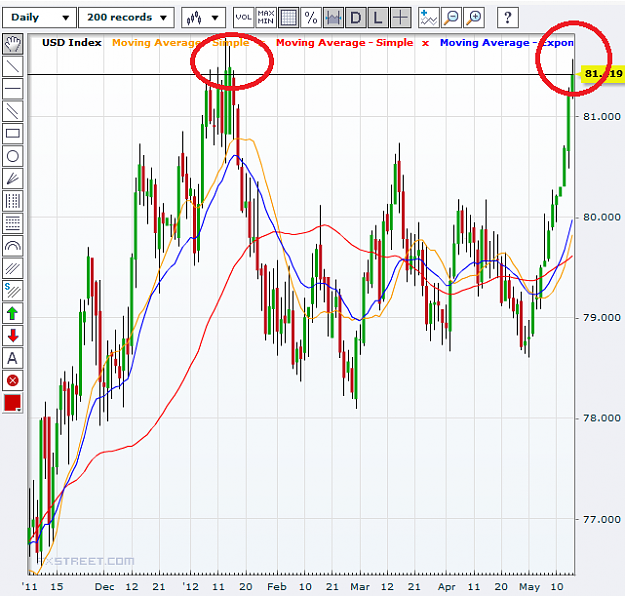Click the Feb date axis label

coord(277,587)
